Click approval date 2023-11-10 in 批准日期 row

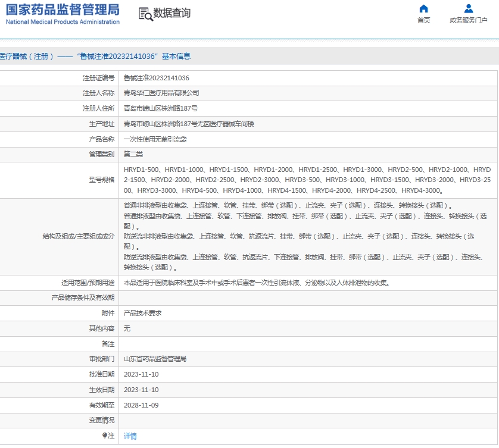tap(141, 374)
